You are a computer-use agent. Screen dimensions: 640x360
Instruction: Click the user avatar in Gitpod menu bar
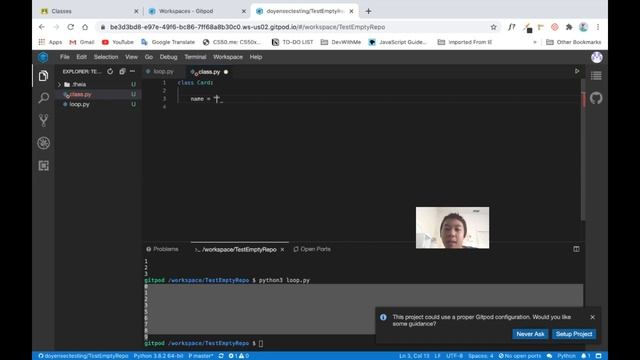point(597,57)
